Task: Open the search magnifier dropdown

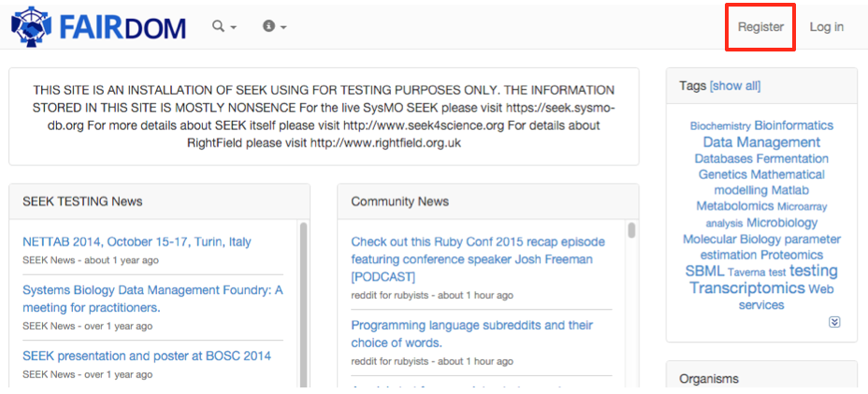Action: pos(224,27)
